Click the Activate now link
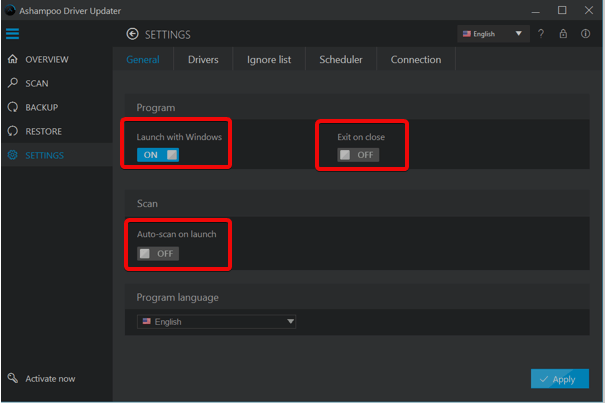 [x=49, y=379]
